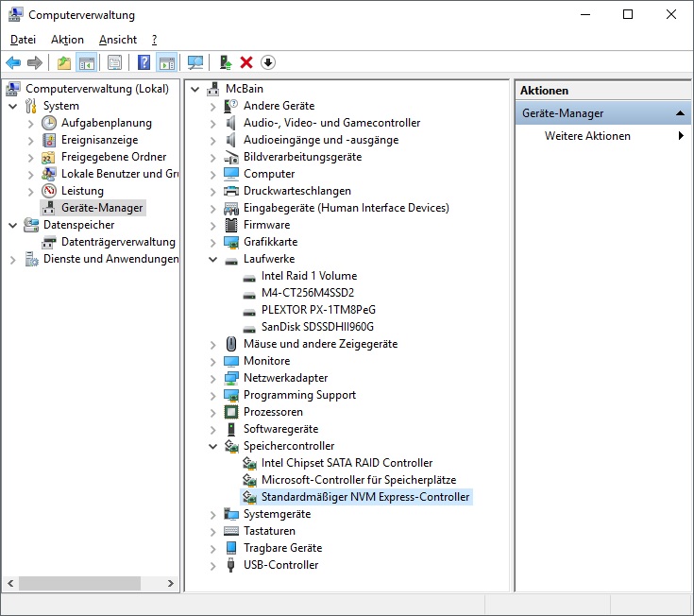Click the Disable device down-arrow icon
Screen dimensions: 694x616
268,63
